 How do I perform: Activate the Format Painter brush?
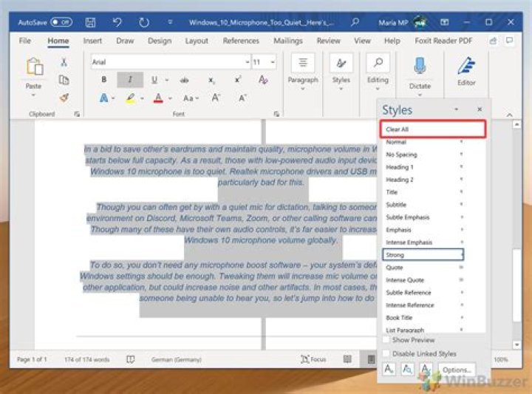pyautogui.click(x=64, y=98)
